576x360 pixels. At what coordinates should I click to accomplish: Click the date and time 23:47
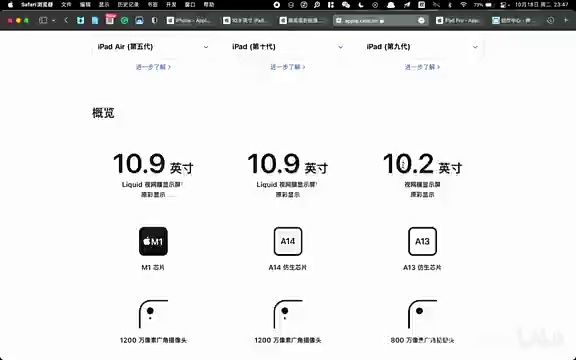coord(541,5)
